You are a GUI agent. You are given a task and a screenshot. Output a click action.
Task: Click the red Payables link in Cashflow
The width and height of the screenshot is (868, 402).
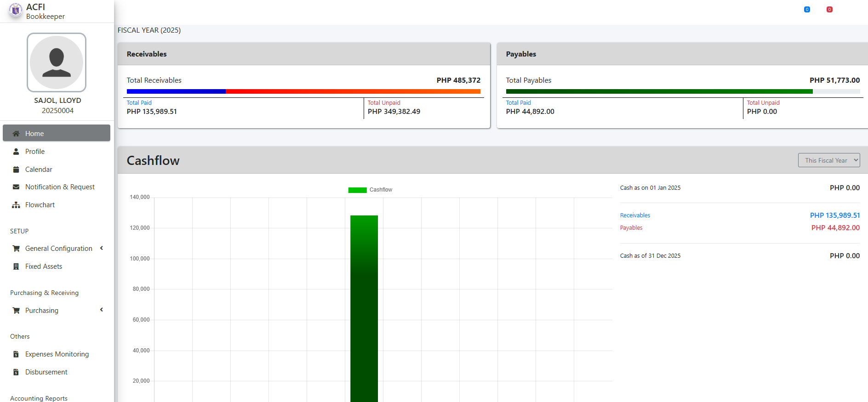click(x=631, y=228)
